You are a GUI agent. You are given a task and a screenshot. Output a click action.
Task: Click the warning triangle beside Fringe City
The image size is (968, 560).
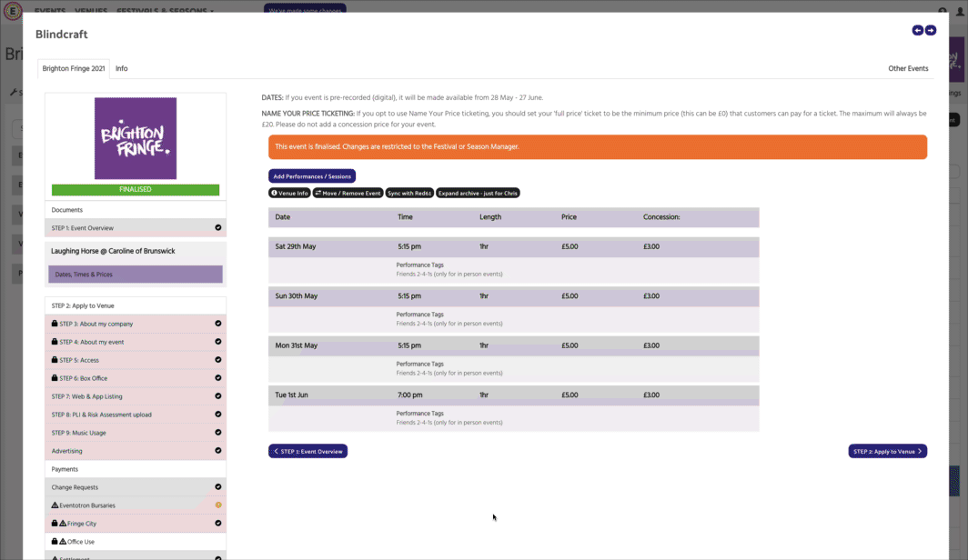(x=63, y=523)
